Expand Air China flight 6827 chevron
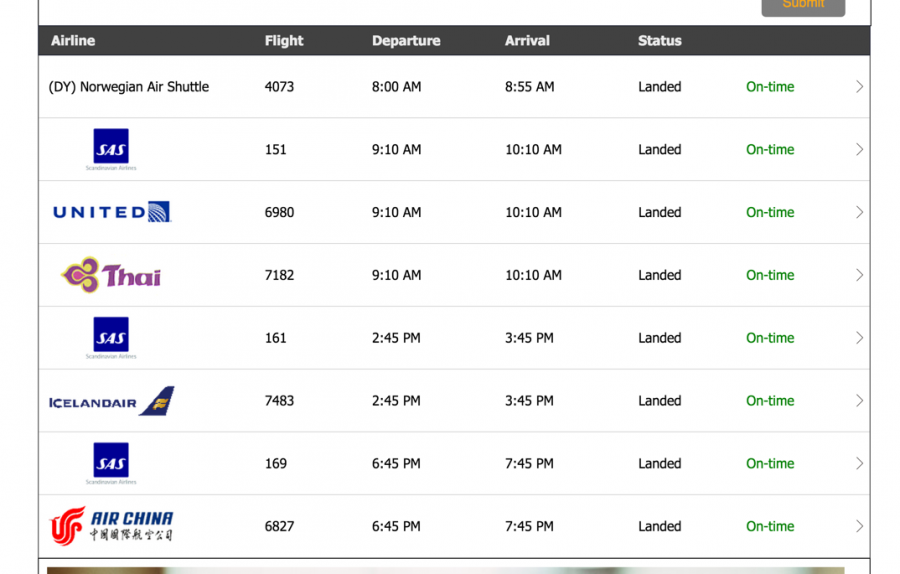 [x=859, y=526]
